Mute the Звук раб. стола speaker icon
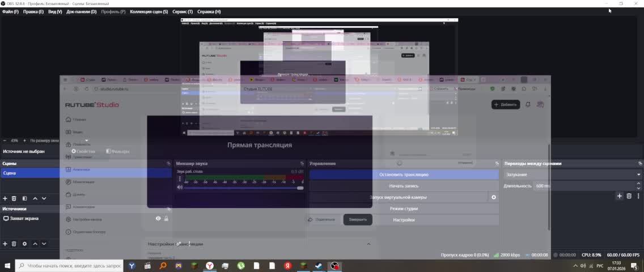 180,188
